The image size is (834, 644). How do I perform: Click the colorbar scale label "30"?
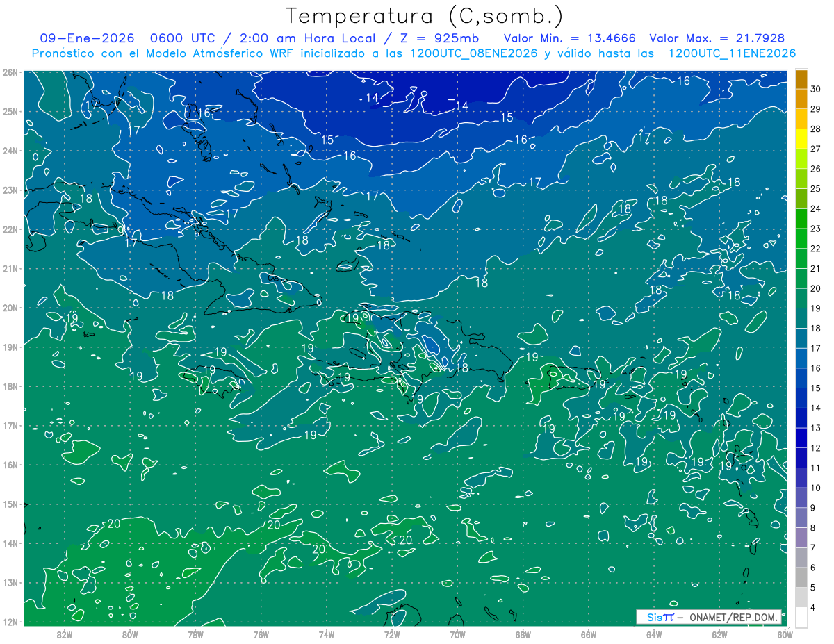tap(816, 89)
